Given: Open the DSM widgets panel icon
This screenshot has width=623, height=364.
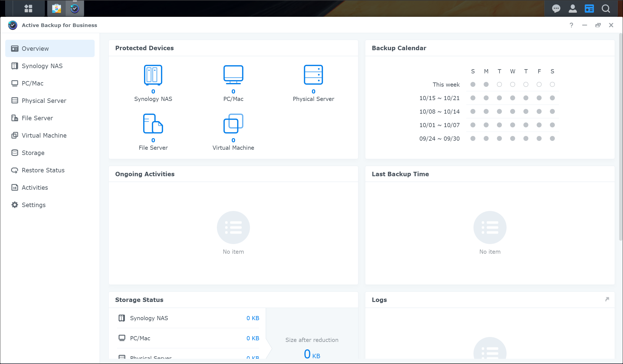Looking at the screenshot, I should [589, 9].
